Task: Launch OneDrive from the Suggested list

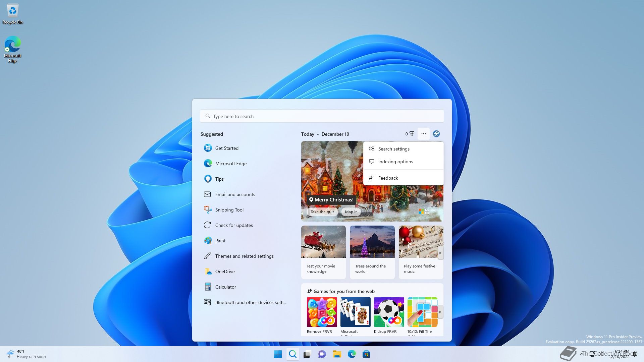Action: [x=245, y=271]
